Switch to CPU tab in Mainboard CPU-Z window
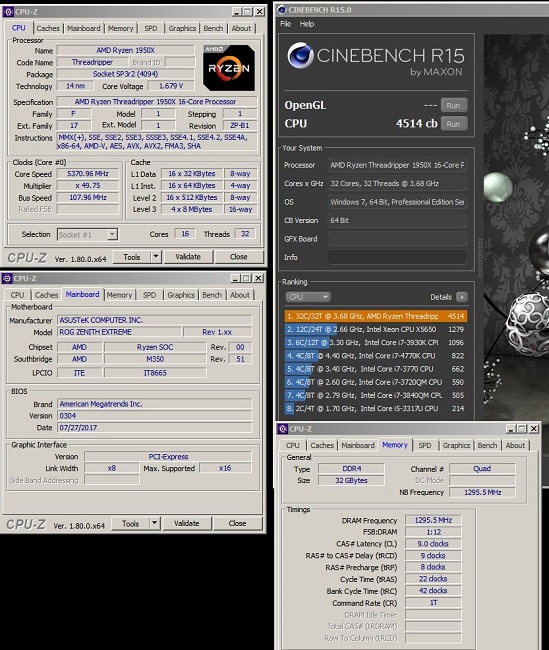 tap(17, 295)
